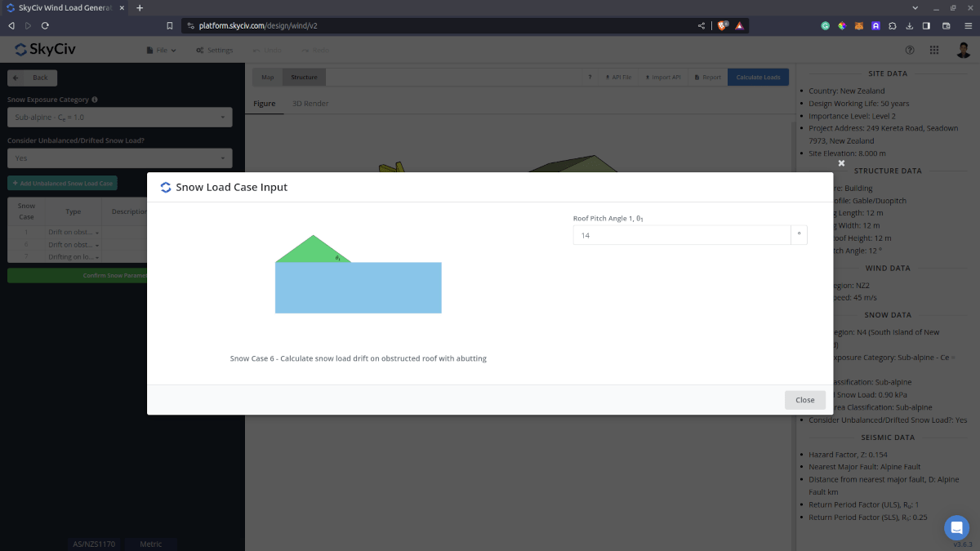The width and height of the screenshot is (980, 551).
Task: Open the extensions puzzle-piece menu
Action: [x=893, y=25]
